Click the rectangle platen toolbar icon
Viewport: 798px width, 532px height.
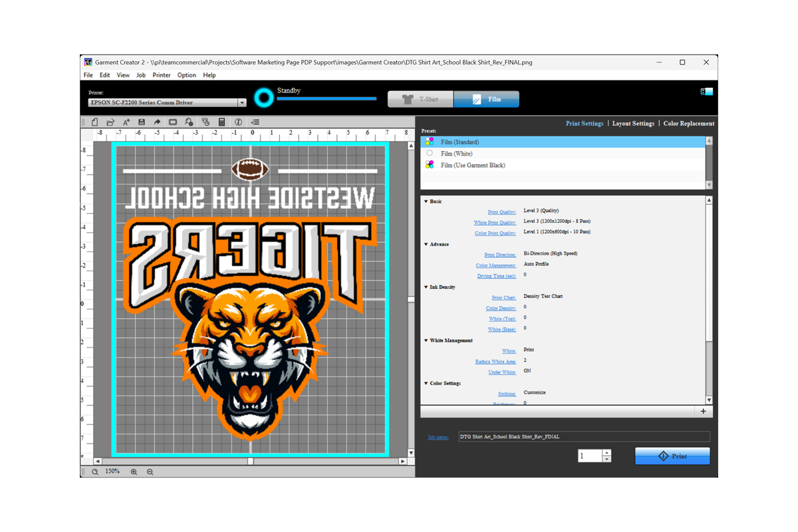(x=173, y=122)
